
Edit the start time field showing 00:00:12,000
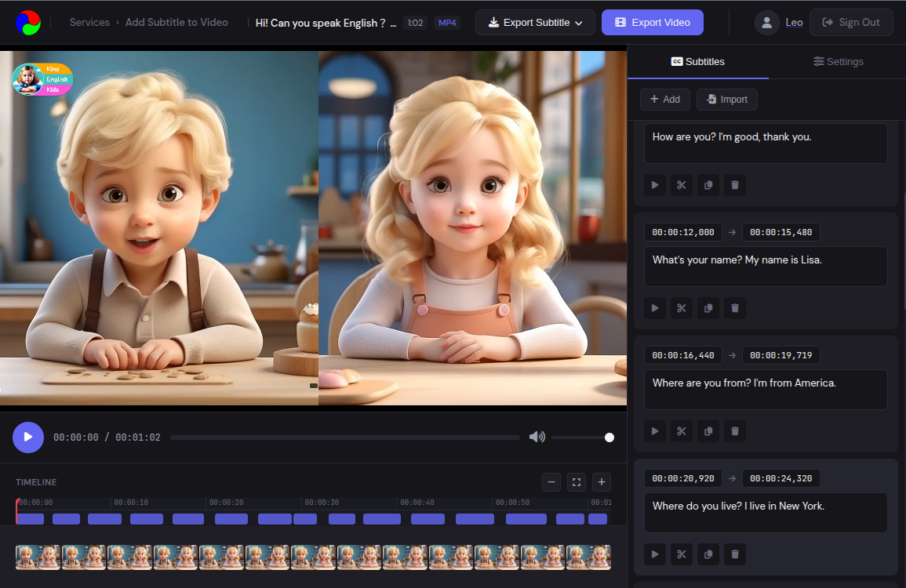tap(682, 231)
